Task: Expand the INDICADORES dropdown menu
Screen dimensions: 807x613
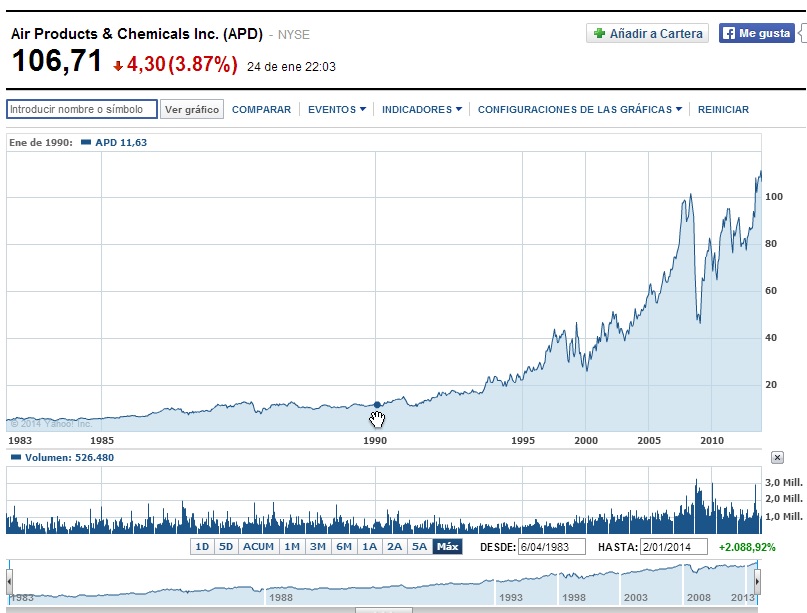Action: pos(422,110)
